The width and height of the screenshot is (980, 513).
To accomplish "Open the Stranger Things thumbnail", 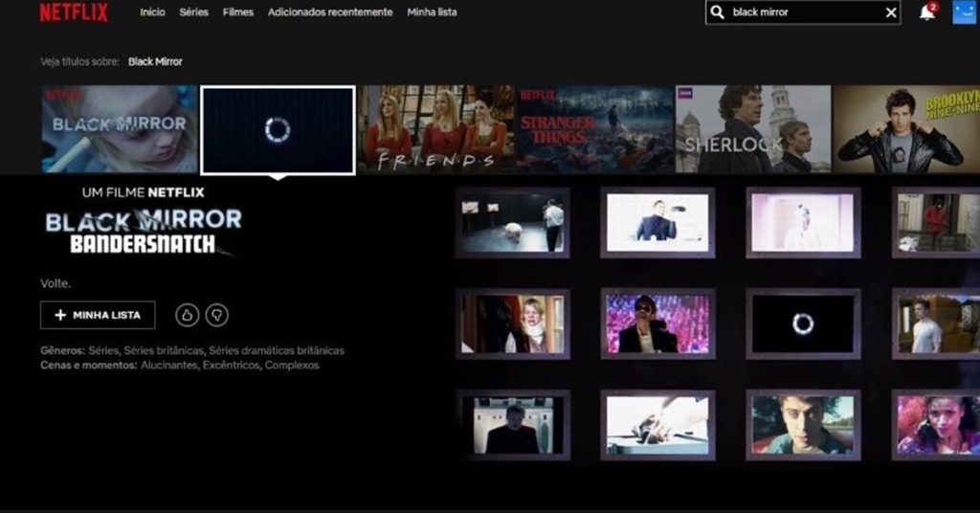I will [x=594, y=129].
